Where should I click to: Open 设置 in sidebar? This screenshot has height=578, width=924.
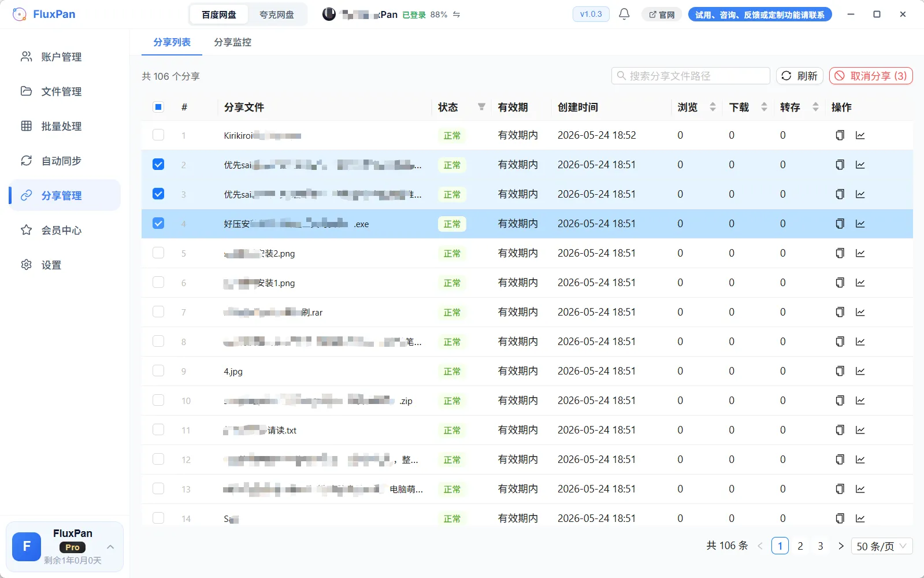[x=65, y=265]
